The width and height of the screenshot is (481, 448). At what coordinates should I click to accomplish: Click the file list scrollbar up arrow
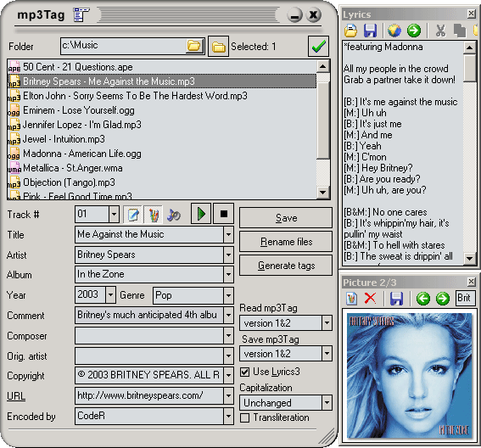click(322, 66)
